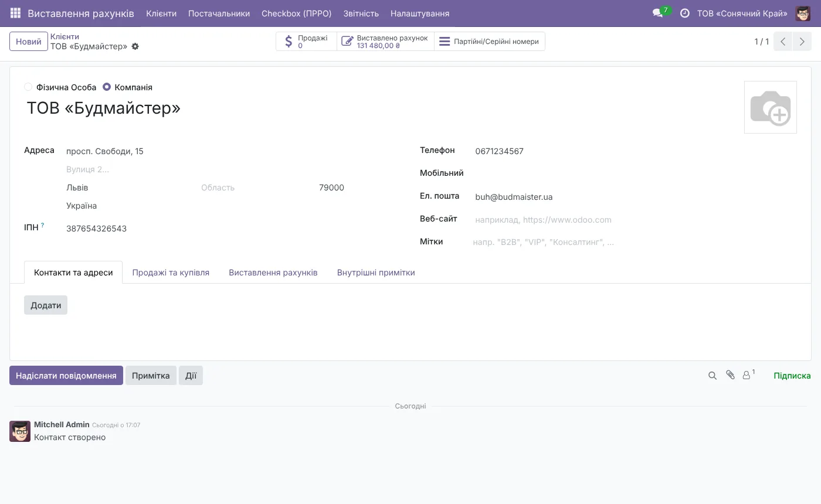The width and height of the screenshot is (821, 504).
Task: Schedule an activity with Дії
Action: [x=191, y=376]
